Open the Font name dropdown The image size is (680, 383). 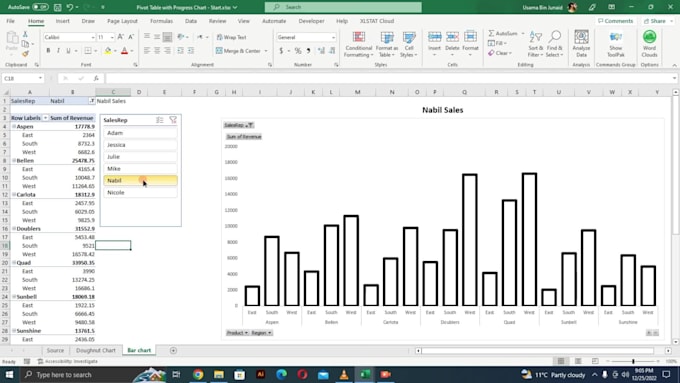[x=92, y=37]
